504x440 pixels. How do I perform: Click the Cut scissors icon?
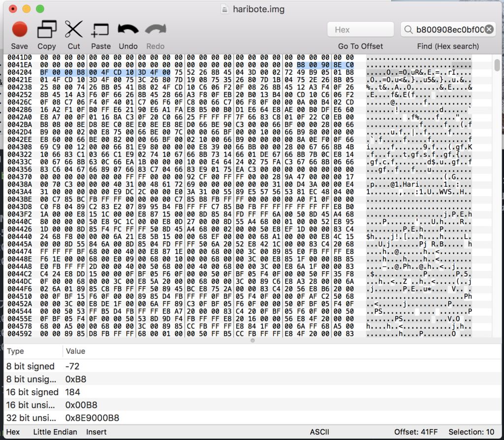(x=74, y=29)
